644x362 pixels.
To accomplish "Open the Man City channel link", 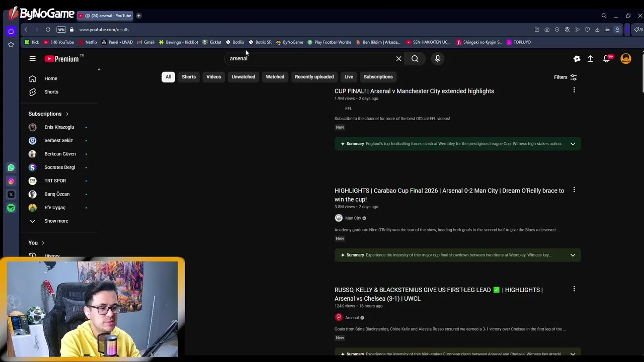I will 353,218.
